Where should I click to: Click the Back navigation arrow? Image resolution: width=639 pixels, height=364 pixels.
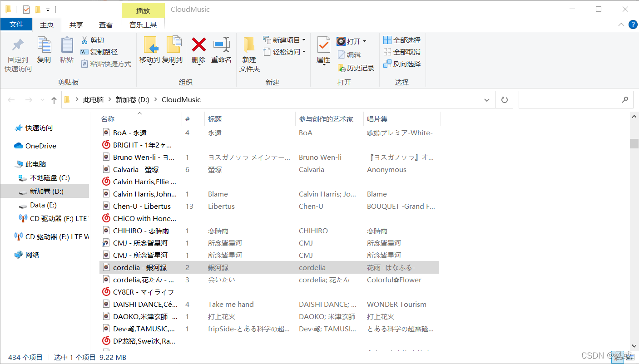11,100
